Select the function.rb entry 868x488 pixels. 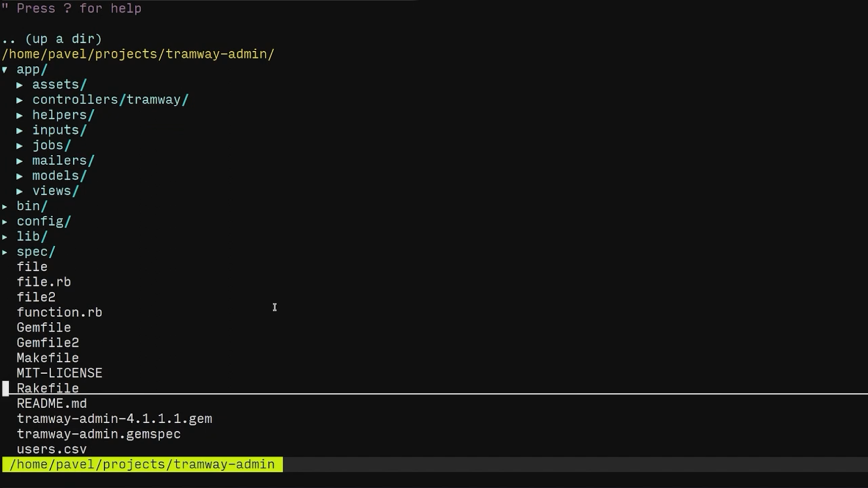point(60,312)
